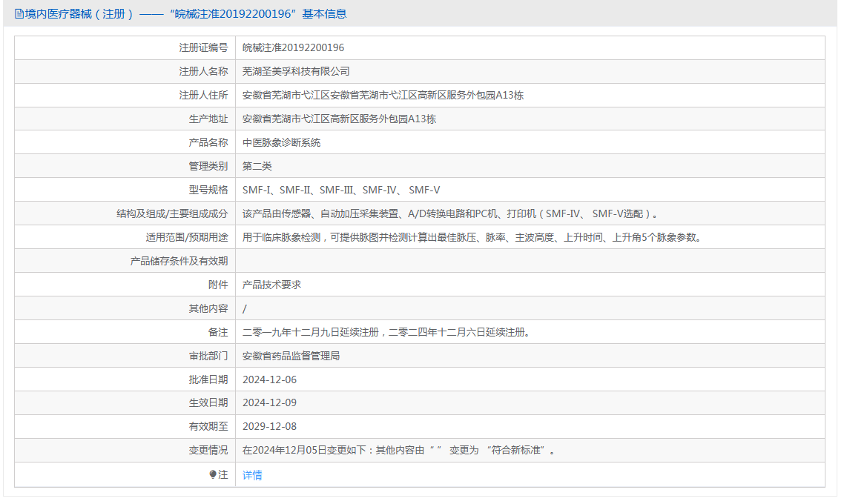The height and width of the screenshot is (504, 847).
Task: Click the 管理类别 label
Action: point(208,166)
